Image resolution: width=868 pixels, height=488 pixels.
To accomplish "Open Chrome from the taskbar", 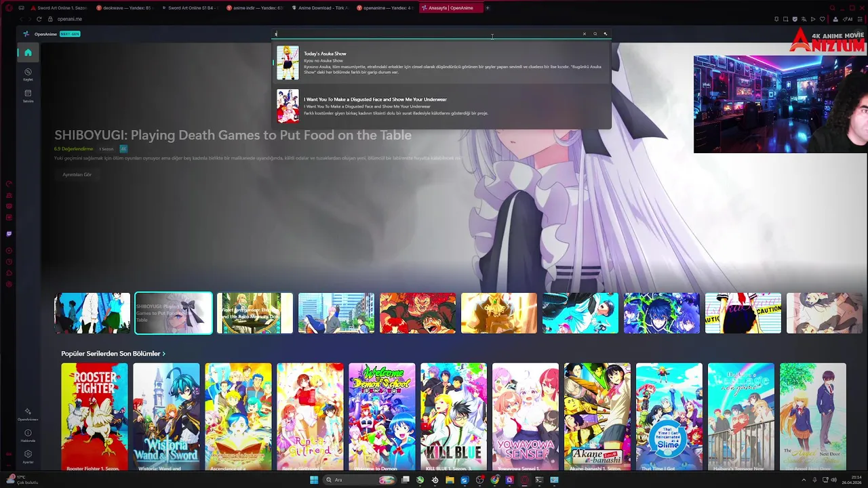I will point(494,480).
